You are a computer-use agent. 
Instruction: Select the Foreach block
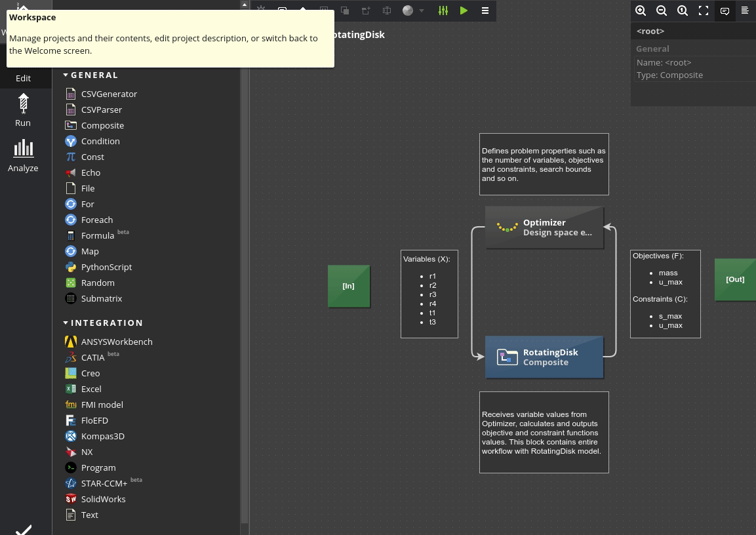pyautogui.click(x=89, y=220)
